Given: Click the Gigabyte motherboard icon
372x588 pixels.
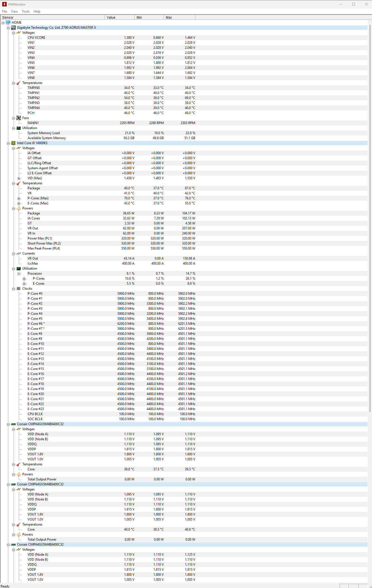Looking at the screenshot, I should coord(13,28).
